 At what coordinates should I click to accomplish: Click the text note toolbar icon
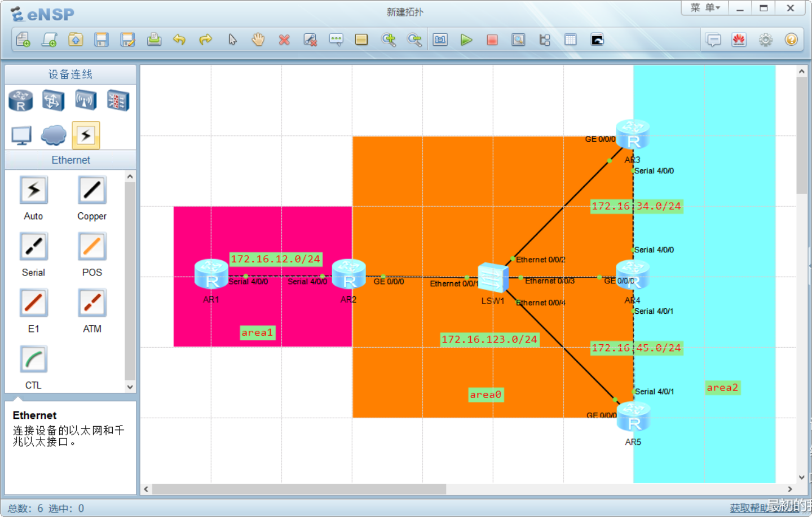(x=336, y=40)
